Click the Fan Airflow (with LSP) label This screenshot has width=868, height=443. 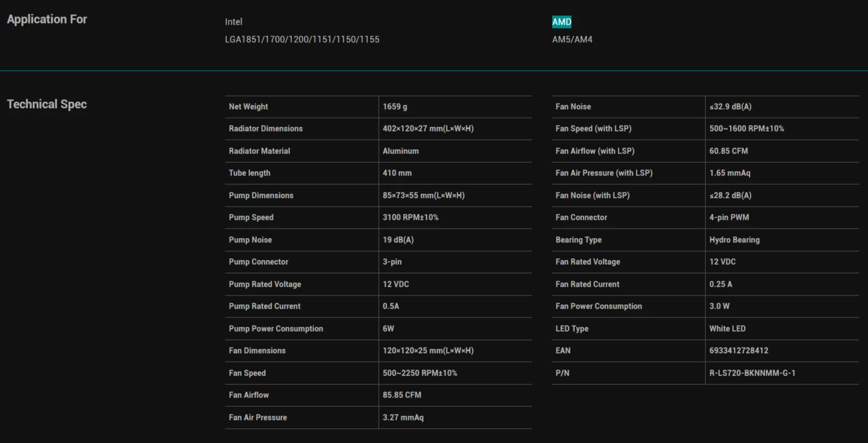pyautogui.click(x=595, y=151)
